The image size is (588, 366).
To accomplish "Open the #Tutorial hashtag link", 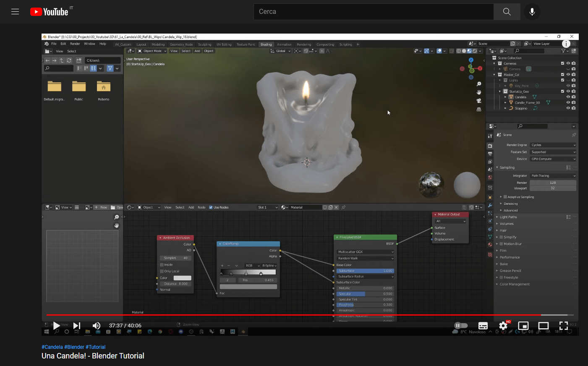I will pos(96,347).
